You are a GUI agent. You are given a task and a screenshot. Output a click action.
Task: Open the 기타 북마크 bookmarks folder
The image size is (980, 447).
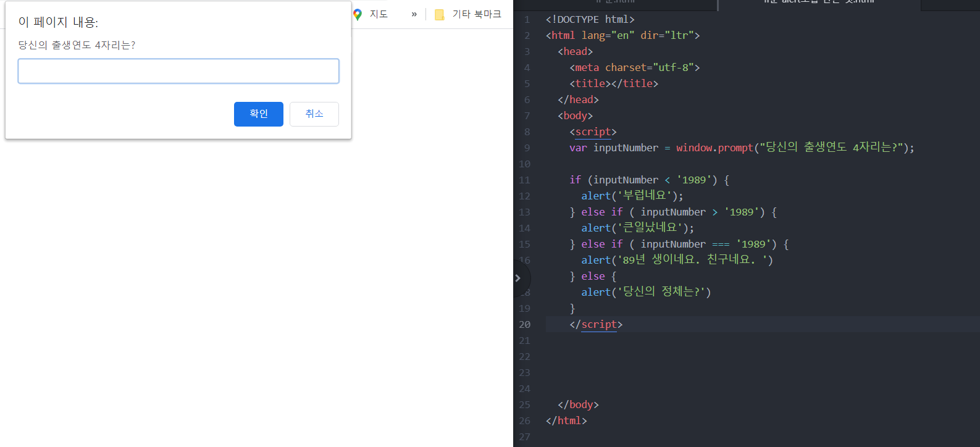[x=468, y=14]
